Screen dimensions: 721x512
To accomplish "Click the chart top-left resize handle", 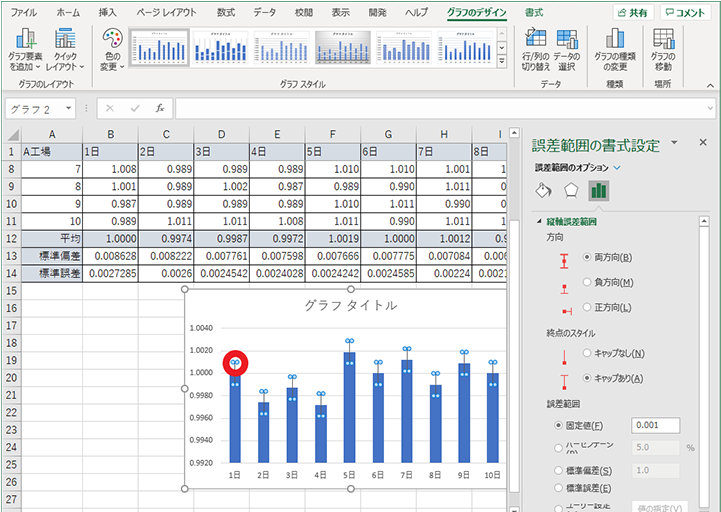I will coord(185,289).
